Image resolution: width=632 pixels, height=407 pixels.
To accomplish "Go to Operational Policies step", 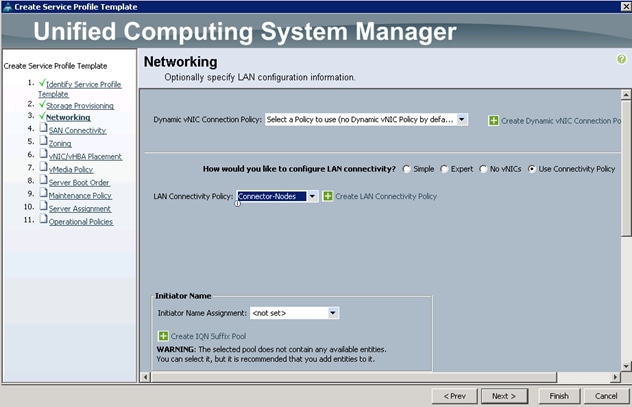I will [x=81, y=222].
